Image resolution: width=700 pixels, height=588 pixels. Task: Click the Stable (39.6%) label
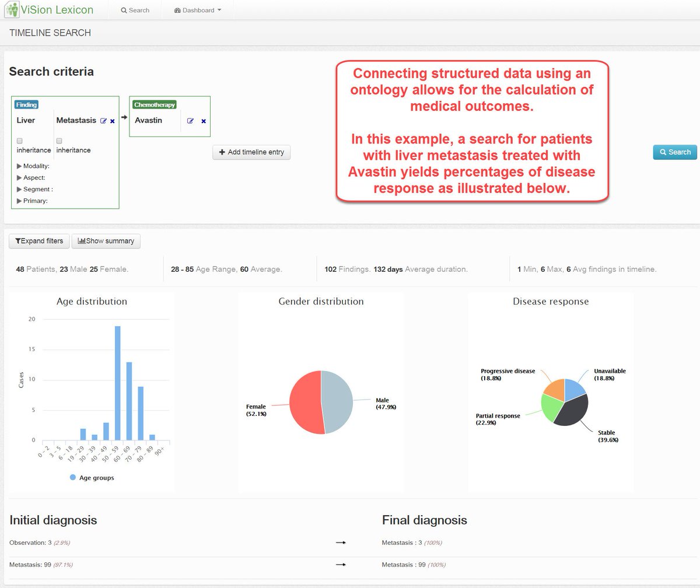[608, 436]
